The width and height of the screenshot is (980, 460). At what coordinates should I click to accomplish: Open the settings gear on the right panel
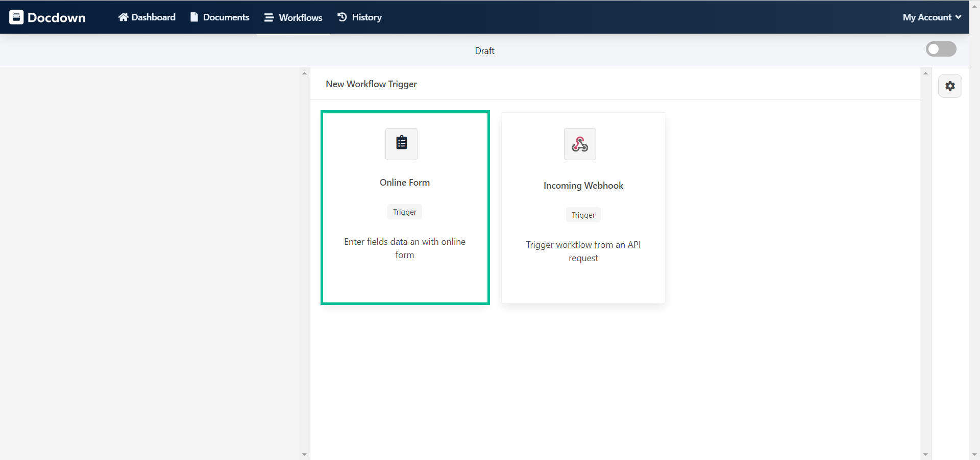pos(950,86)
